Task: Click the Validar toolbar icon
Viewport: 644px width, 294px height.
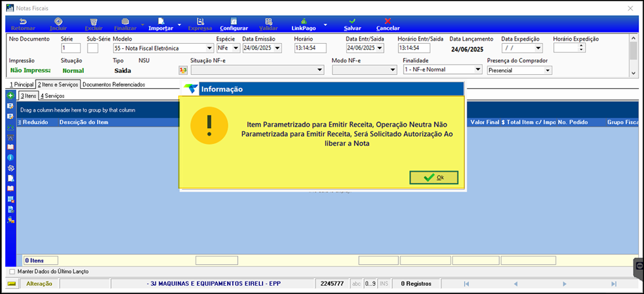Action: pos(268,22)
